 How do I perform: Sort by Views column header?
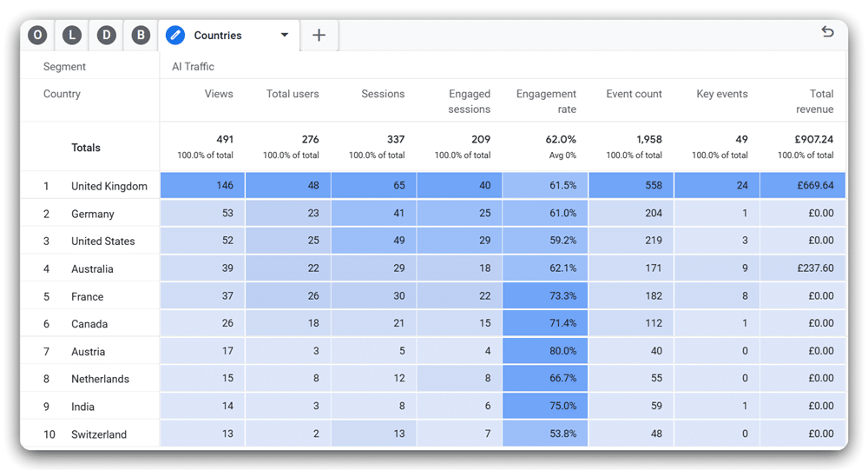[x=219, y=94]
